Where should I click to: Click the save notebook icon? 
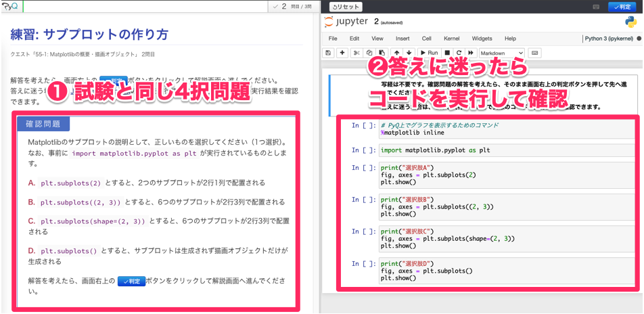327,53
